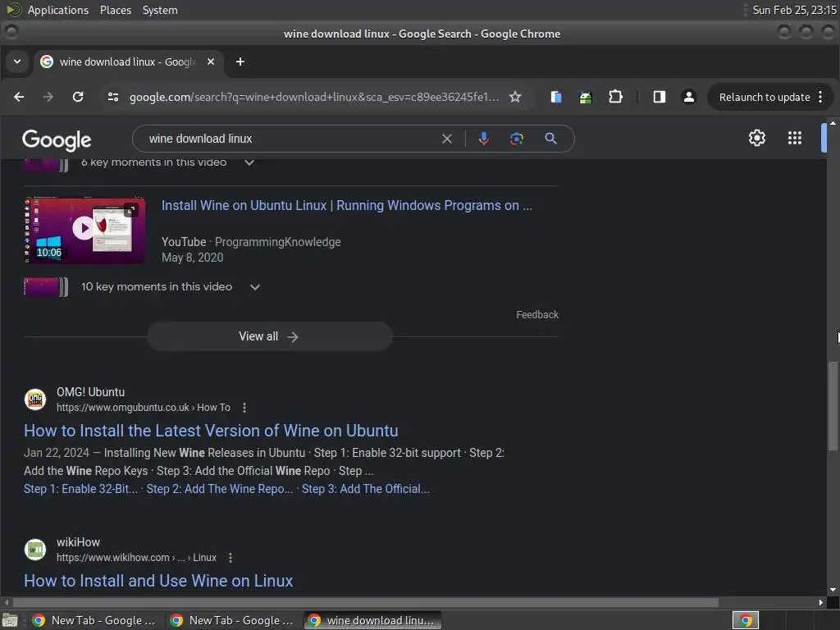The height and width of the screenshot is (630, 840).
Task: Jump to Step 1: Enable 32-Bit link
Action: (80, 489)
